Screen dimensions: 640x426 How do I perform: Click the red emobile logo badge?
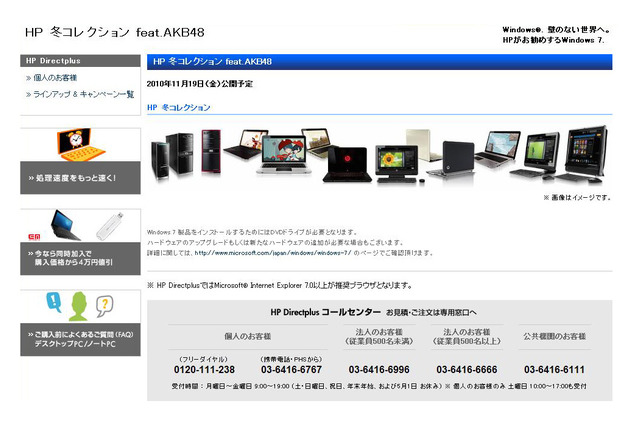click(x=34, y=236)
